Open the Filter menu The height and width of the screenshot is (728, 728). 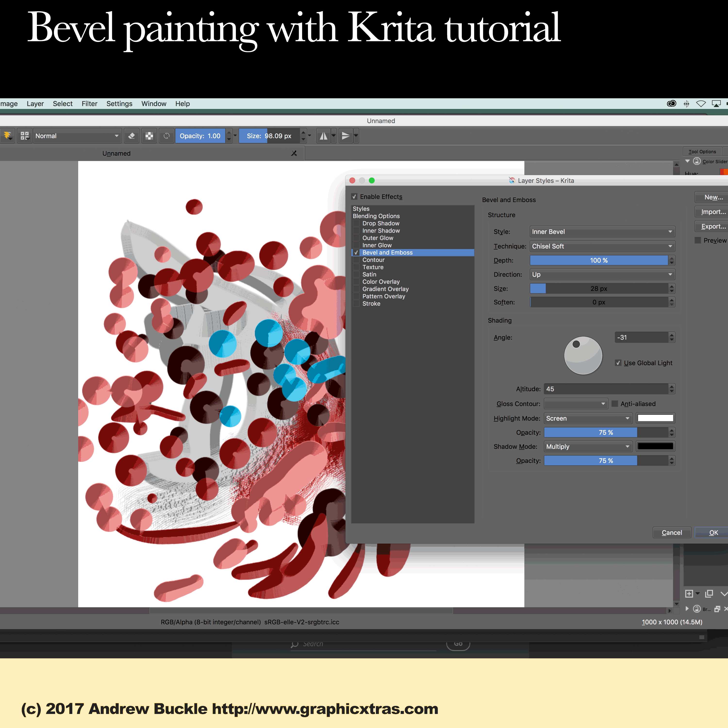click(x=89, y=104)
